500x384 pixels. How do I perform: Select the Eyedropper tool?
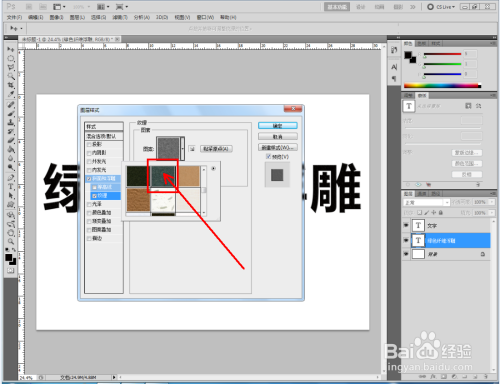pos(11,94)
